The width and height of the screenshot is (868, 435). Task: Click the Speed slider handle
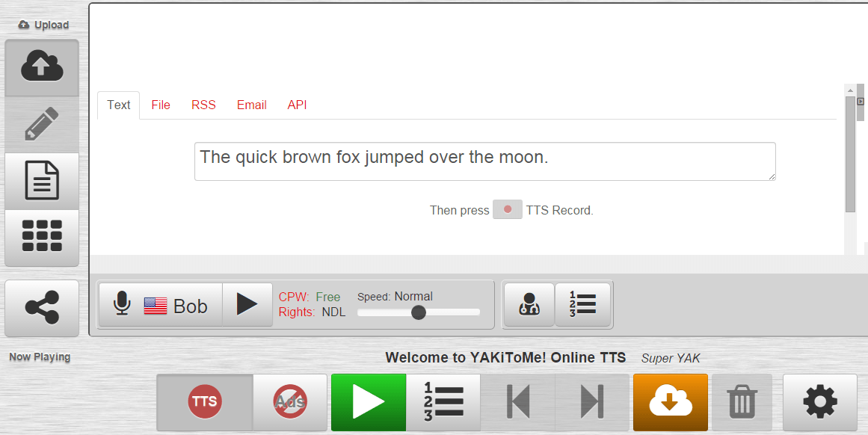tap(419, 312)
